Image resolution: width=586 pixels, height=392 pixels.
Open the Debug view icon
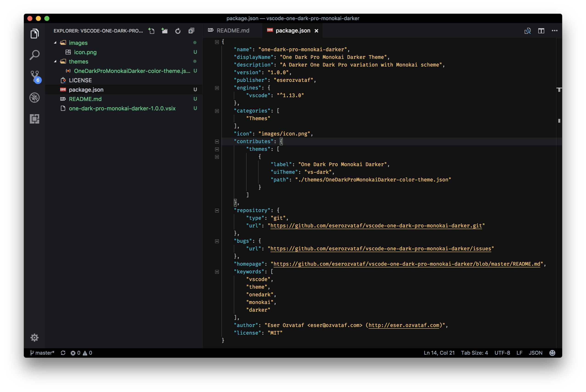[x=34, y=97]
